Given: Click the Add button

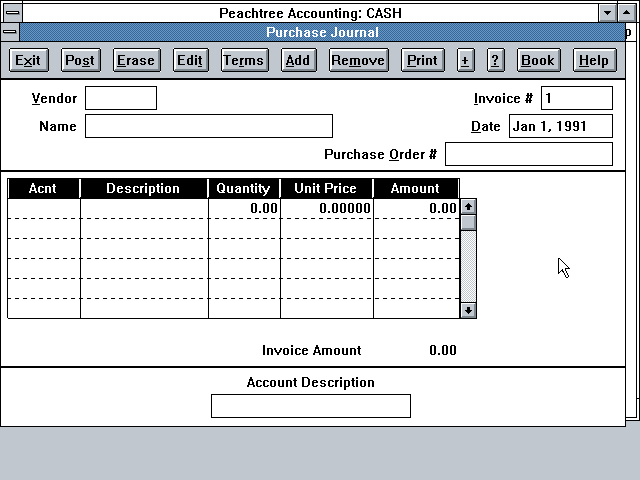Looking at the screenshot, I should (298, 60).
